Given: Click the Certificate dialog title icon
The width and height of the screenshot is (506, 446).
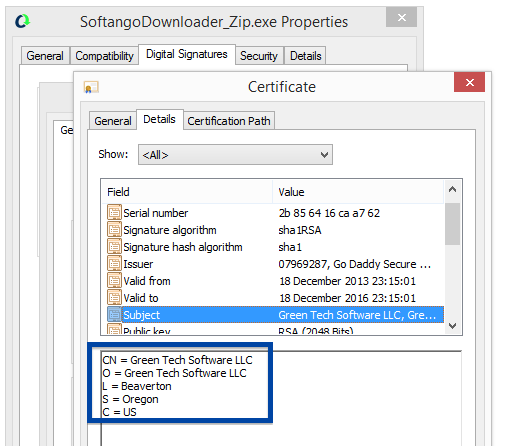Looking at the screenshot, I should [x=91, y=87].
